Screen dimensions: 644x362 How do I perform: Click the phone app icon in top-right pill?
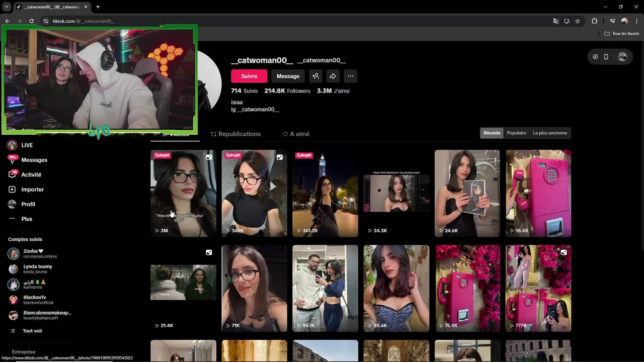[606, 57]
